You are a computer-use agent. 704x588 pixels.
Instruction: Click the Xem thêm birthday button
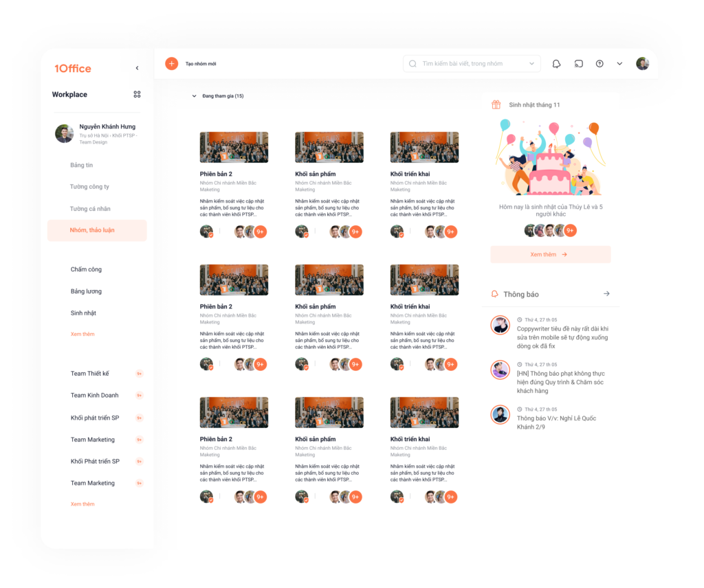click(551, 254)
